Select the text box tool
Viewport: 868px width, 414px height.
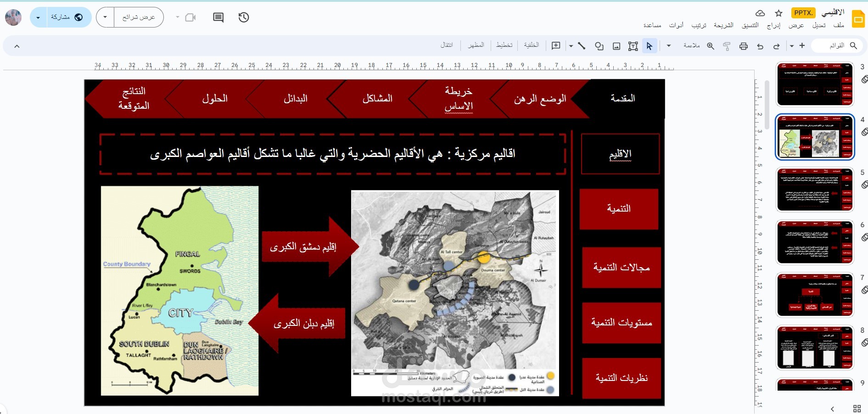click(633, 46)
